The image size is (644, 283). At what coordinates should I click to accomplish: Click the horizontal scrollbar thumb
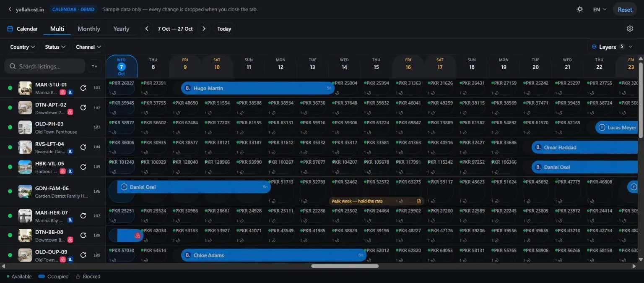pos(345,266)
